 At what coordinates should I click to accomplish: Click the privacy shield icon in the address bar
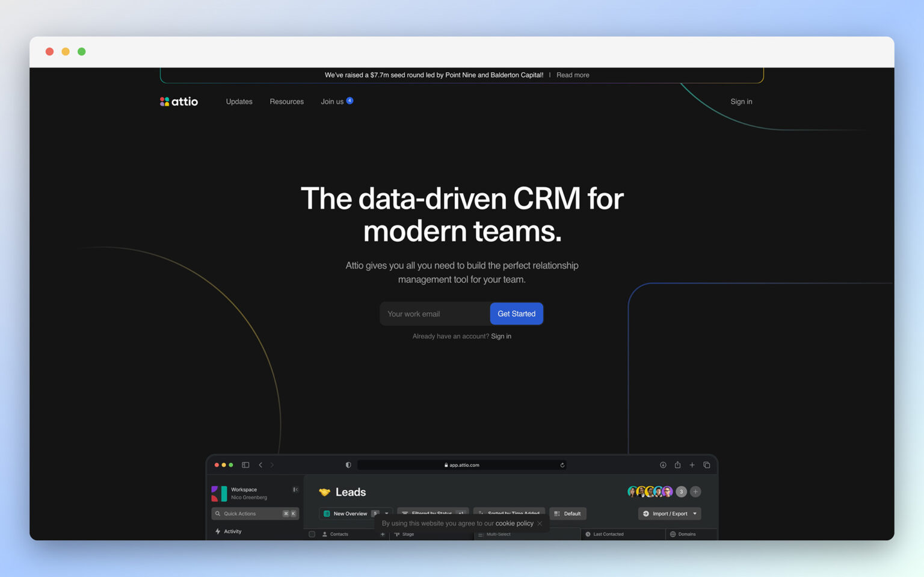pos(348,464)
